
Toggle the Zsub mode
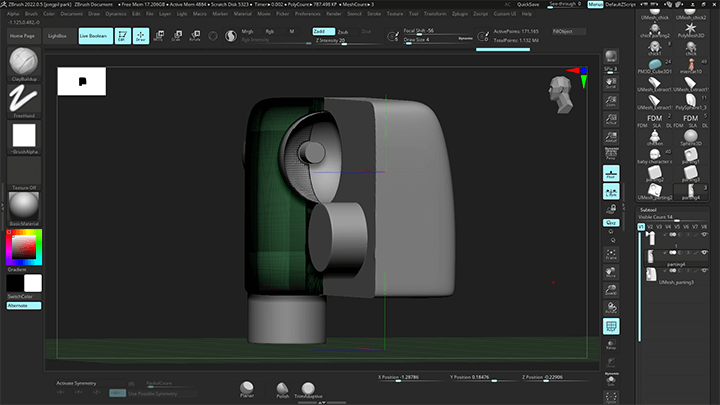tap(343, 32)
